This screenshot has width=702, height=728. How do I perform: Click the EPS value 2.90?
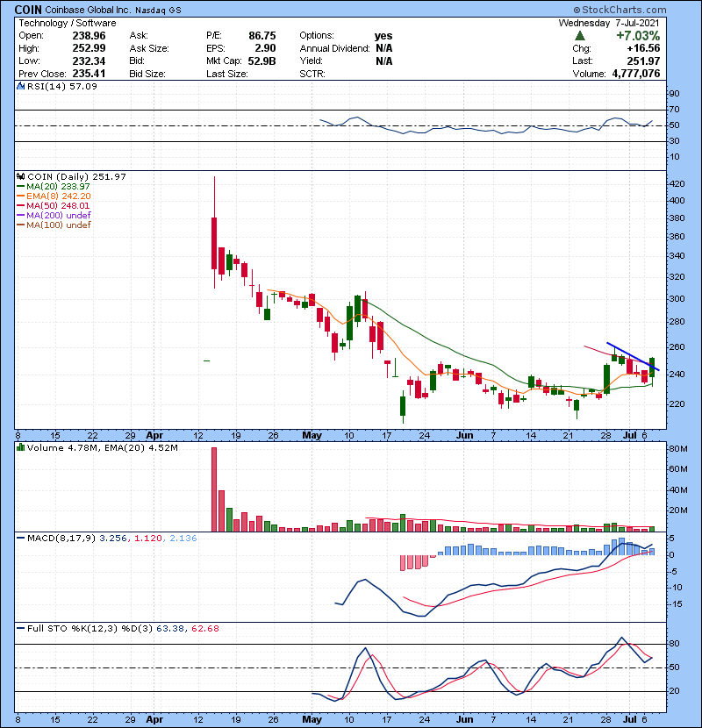tap(265, 48)
